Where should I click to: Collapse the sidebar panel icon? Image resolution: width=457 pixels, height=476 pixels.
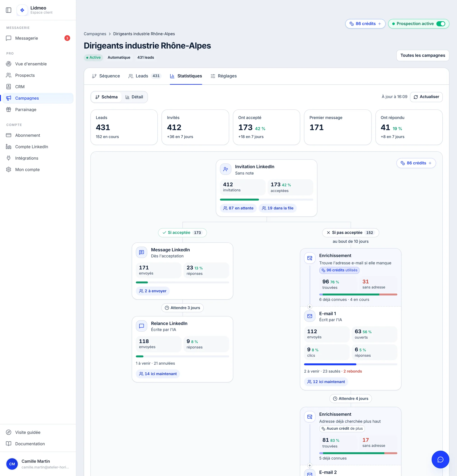[x=8, y=10]
